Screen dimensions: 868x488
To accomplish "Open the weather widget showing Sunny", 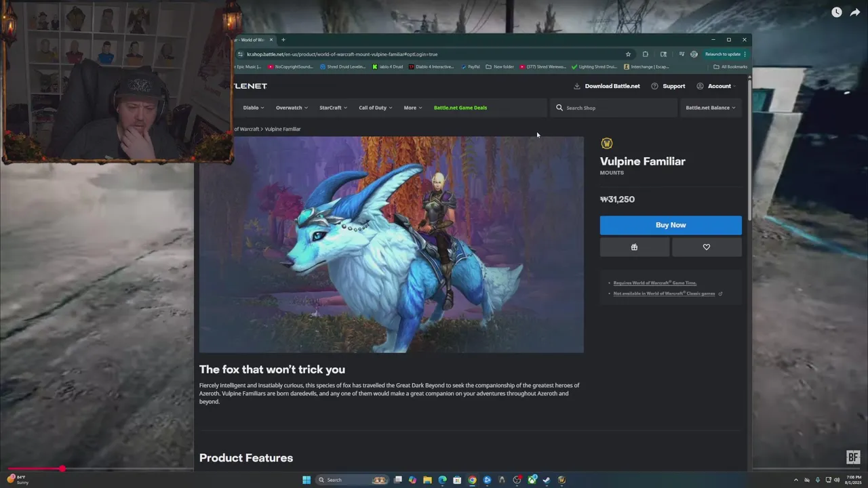I will click(18, 480).
